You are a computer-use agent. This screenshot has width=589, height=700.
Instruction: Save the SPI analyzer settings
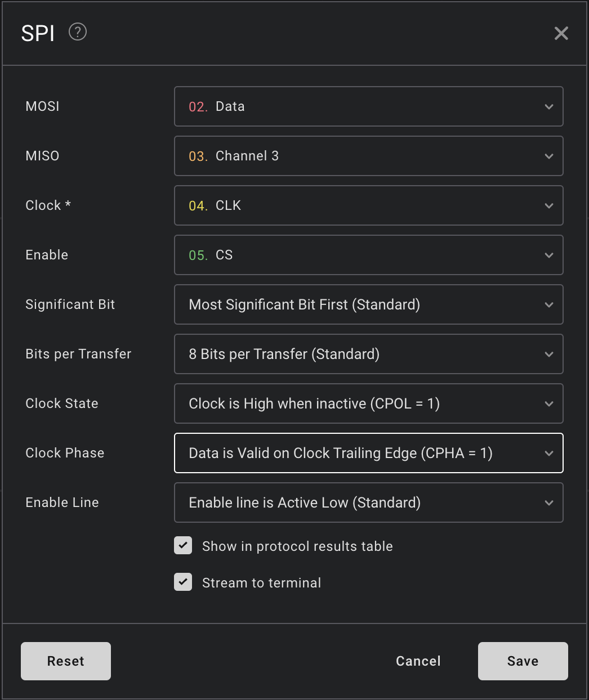click(523, 661)
